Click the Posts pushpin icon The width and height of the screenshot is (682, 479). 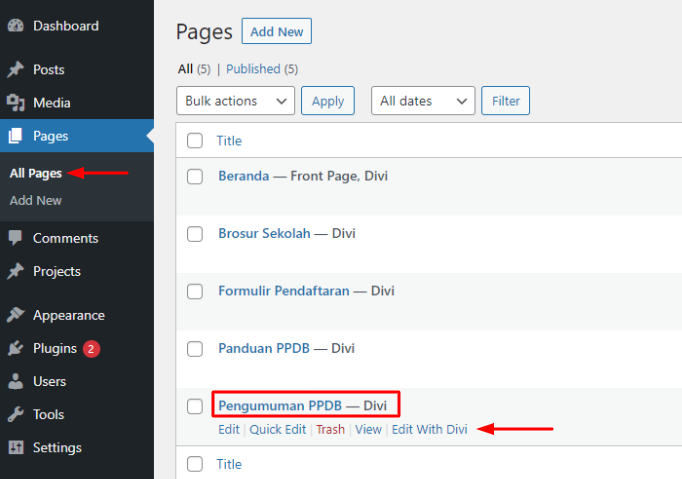(x=16, y=70)
